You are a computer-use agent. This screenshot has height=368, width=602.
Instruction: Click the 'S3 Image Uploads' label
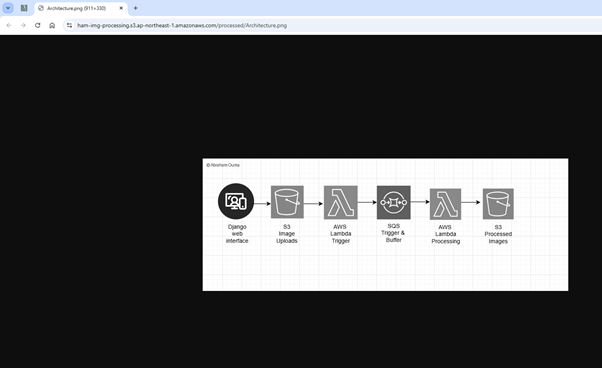[287, 234]
